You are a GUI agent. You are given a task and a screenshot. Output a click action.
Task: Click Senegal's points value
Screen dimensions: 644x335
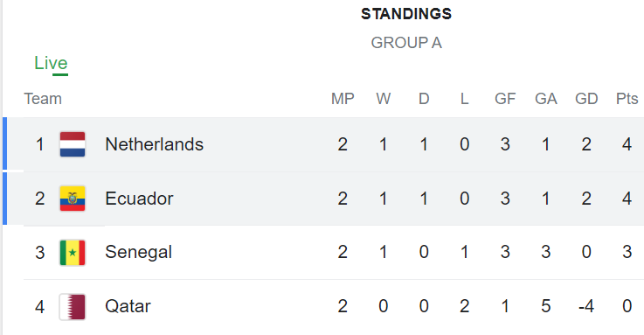(627, 252)
